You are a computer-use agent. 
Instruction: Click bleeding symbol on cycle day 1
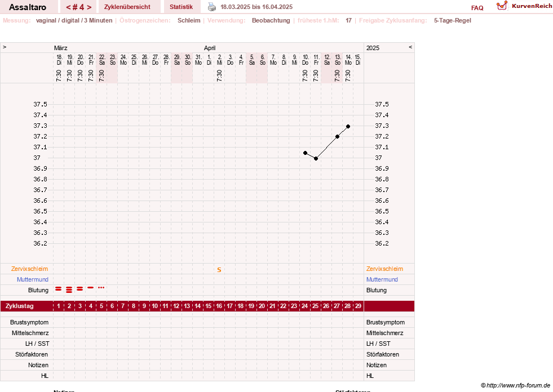point(58,289)
